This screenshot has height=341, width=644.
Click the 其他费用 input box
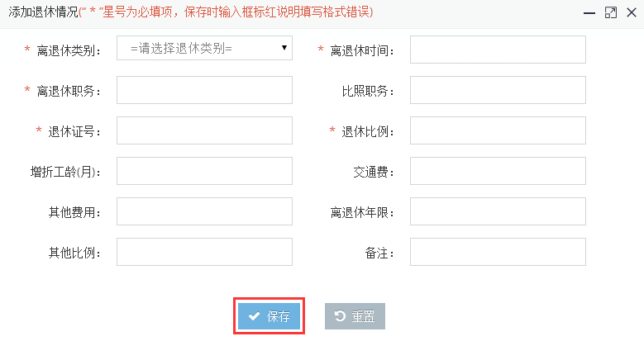pyautogui.click(x=204, y=211)
